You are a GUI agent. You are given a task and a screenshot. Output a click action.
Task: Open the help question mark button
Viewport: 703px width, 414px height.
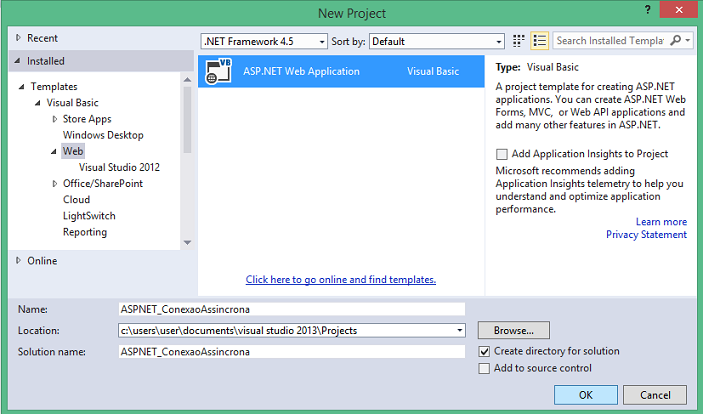point(647,9)
